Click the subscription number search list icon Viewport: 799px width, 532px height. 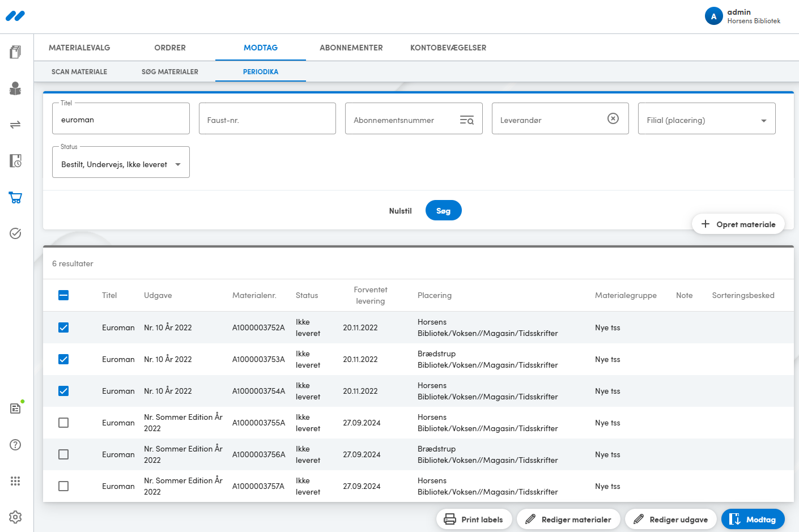click(467, 120)
